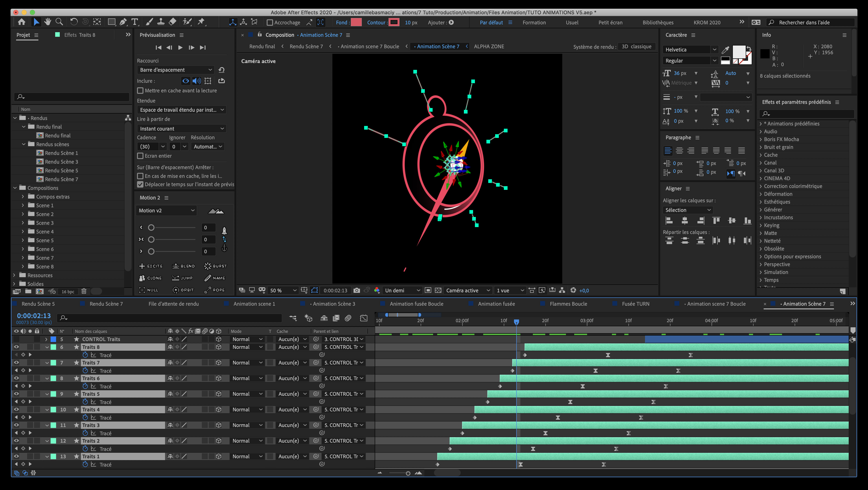This screenshot has height=490, width=868.
Task: Enable Accrochage snapping checkbox
Action: 270,23
